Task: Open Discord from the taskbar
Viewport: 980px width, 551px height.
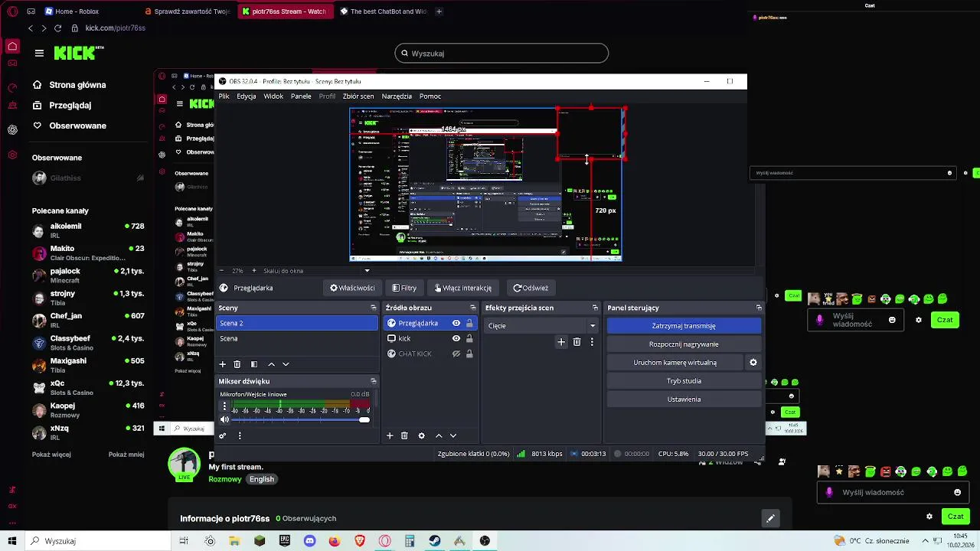Action: tap(309, 541)
